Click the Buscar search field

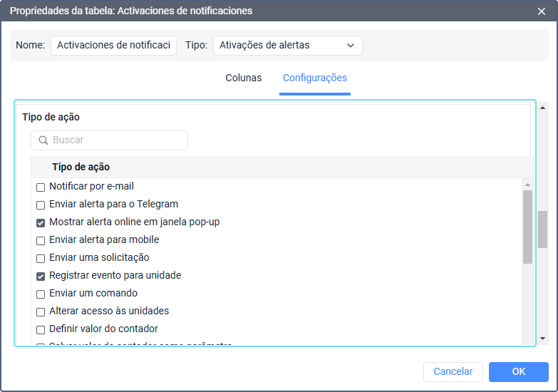tap(114, 140)
